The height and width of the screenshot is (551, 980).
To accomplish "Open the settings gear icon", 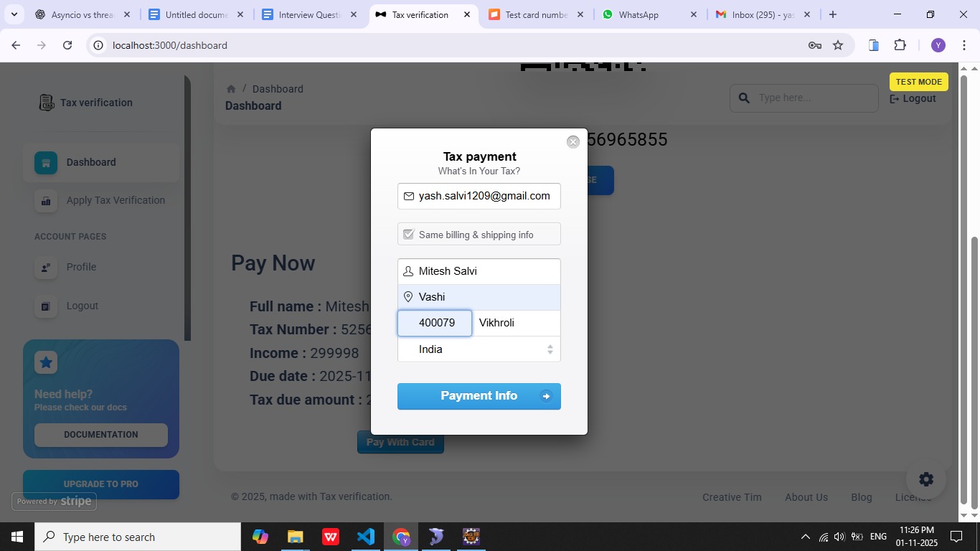I will point(926,479).
